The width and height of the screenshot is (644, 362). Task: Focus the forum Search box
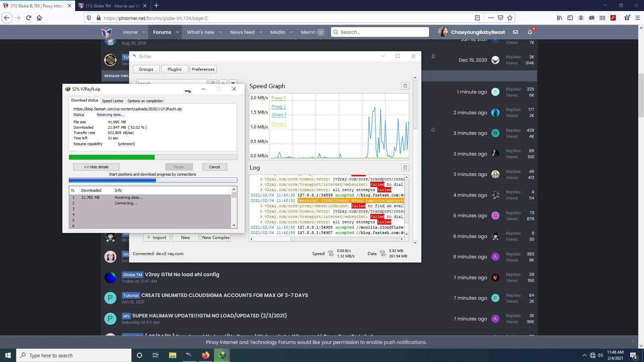pos(380,32)
